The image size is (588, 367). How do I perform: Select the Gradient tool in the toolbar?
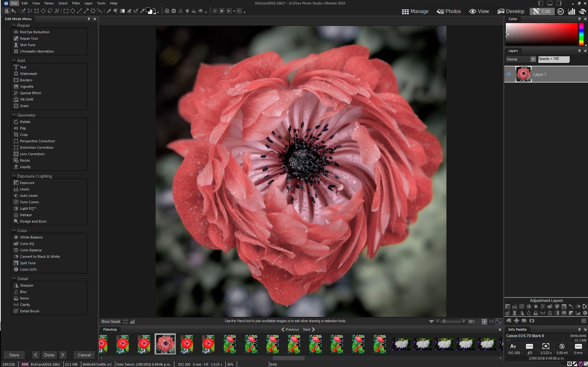122,11
